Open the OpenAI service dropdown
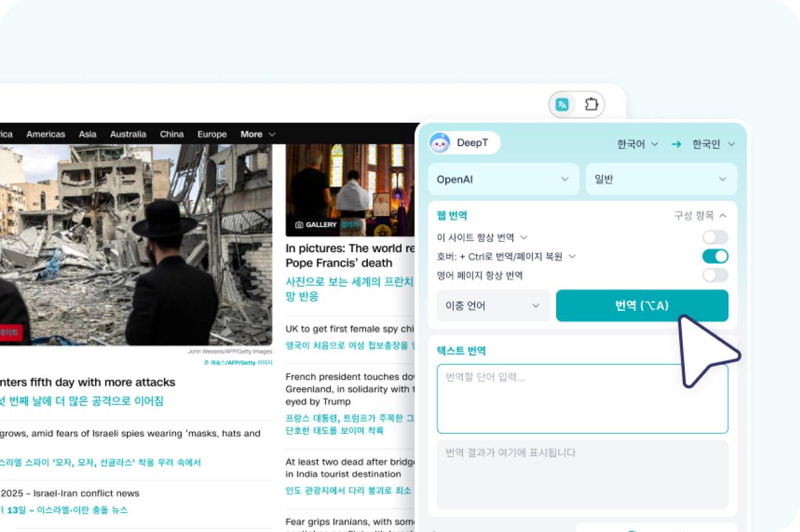 504,179
